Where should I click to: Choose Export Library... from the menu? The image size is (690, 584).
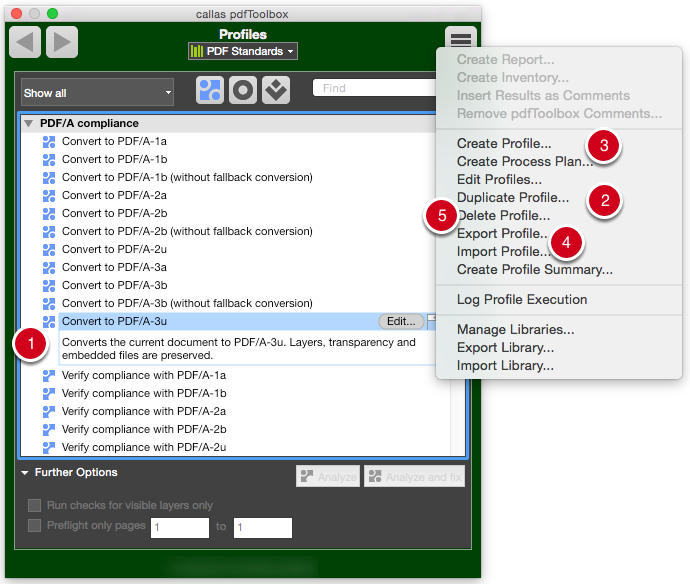click(x=505, y=348)
